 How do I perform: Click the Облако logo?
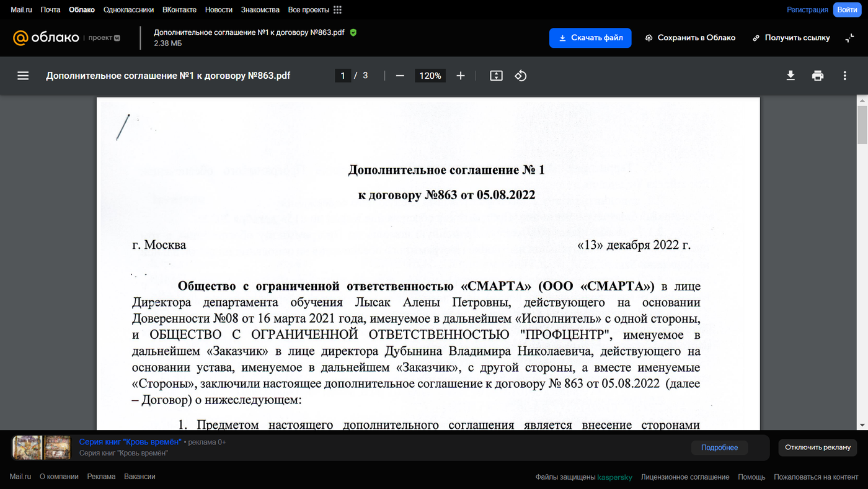(x=46, y=38)
